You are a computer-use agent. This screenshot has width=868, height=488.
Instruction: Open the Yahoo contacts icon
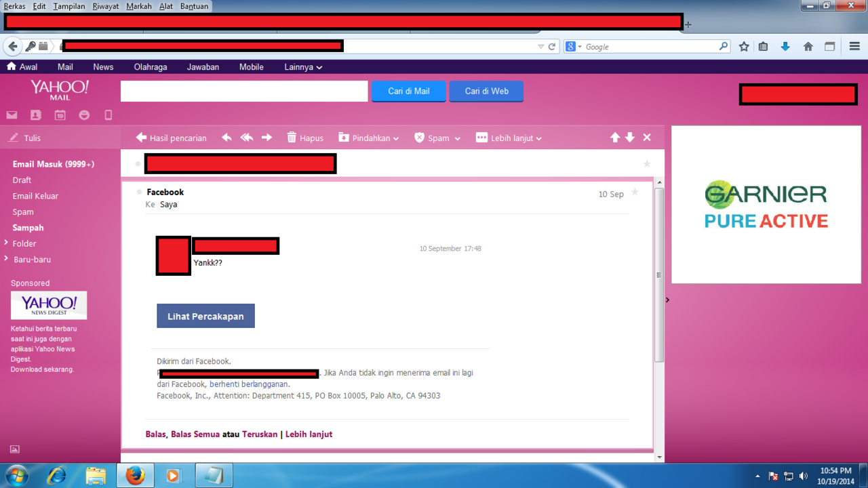(x=36, y=115)
